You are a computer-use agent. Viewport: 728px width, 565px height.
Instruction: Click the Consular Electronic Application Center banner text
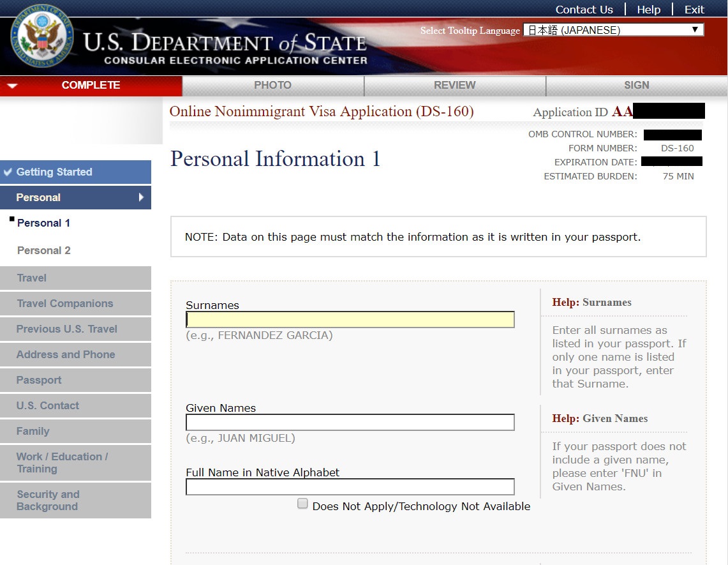(236, 61)
